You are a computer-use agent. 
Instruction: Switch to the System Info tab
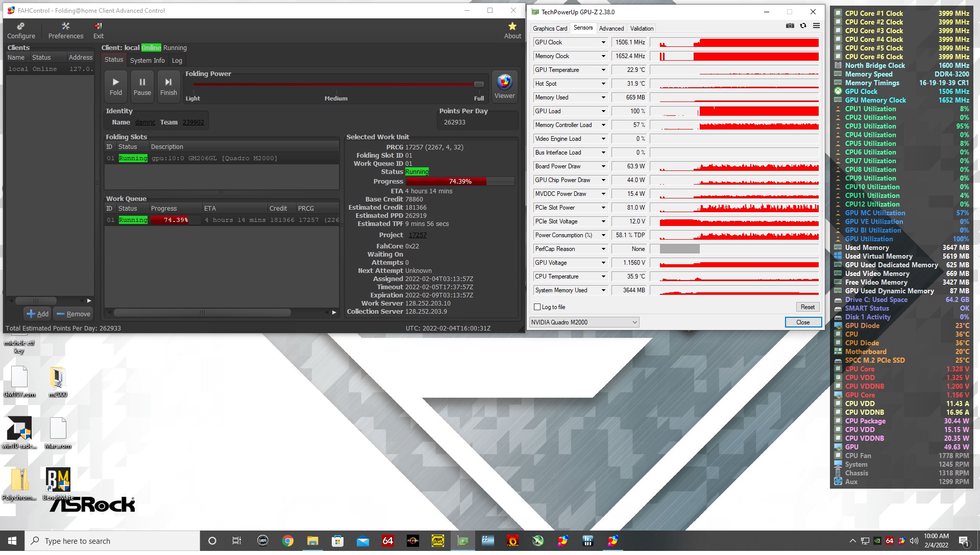(148, 60)
